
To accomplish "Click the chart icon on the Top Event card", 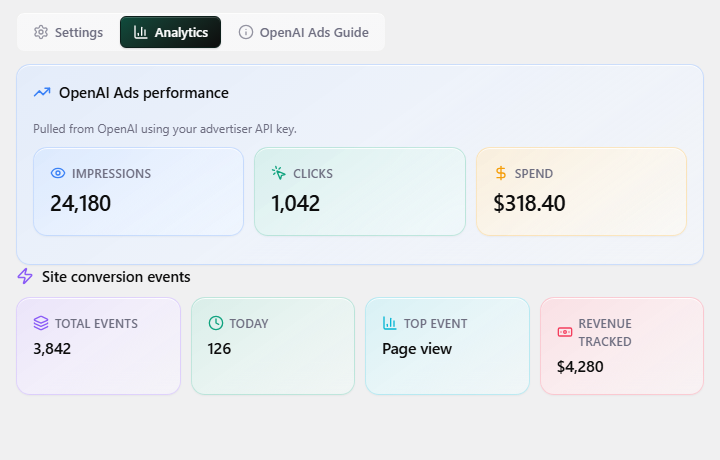I will (390, 323).
